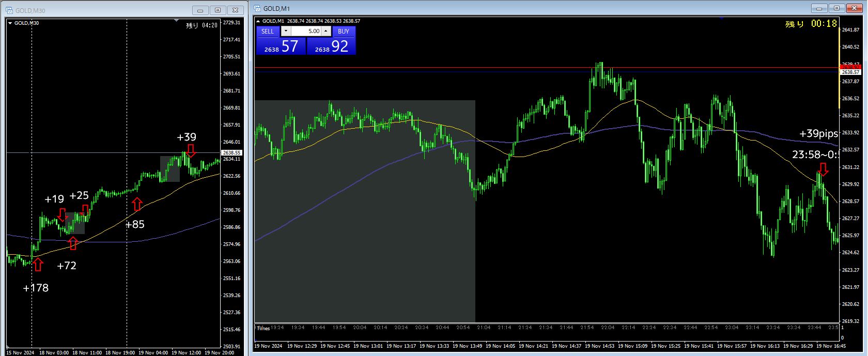Select the red horizontal price line
This screenshot has width=868, height=356.
point(547,67)
